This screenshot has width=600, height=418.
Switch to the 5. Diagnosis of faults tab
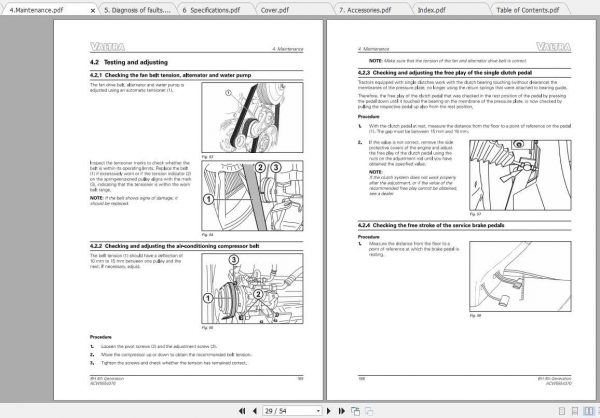[x=138, y=10]
